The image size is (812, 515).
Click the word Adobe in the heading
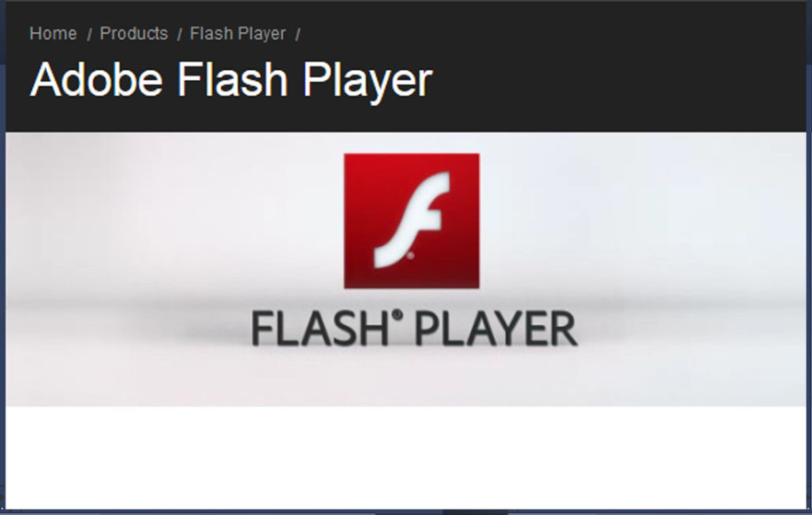pyautogui.click(x=97, y=79)
